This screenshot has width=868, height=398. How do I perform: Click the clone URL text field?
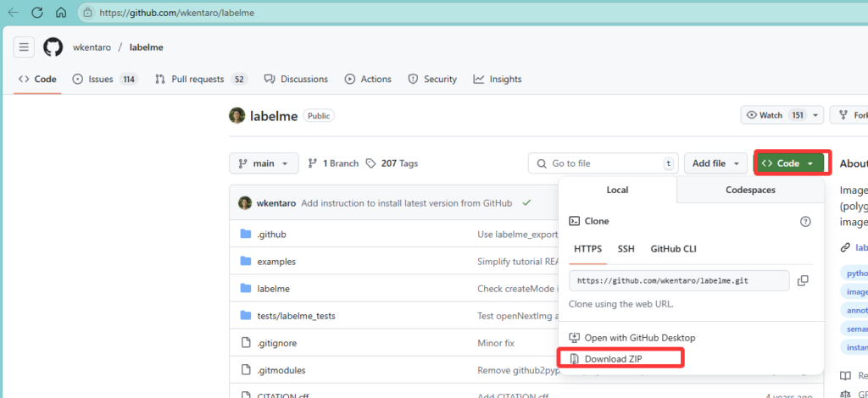pyautogui.click(x=679, y=281)
